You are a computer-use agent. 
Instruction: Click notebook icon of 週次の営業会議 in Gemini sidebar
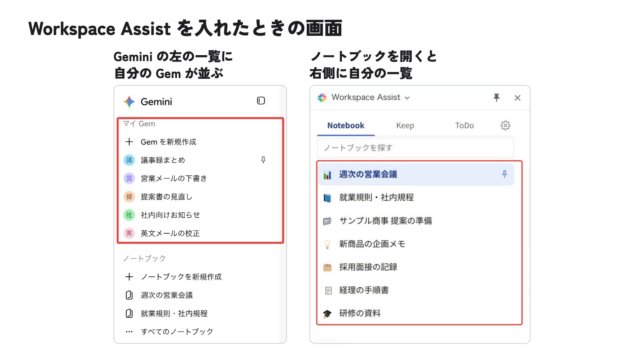coord(129,295)
